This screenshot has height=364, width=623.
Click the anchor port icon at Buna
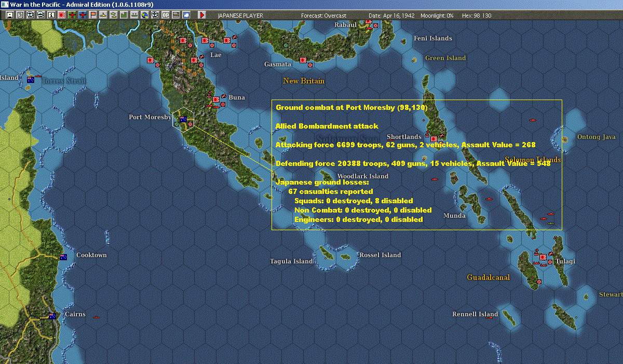coord(209,96)
